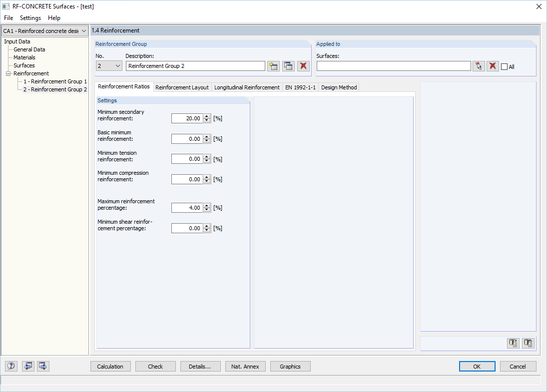Screen dimensions: 547x392
Task: Pick surfaces graphically with the pointer icon
Action: 479,66
